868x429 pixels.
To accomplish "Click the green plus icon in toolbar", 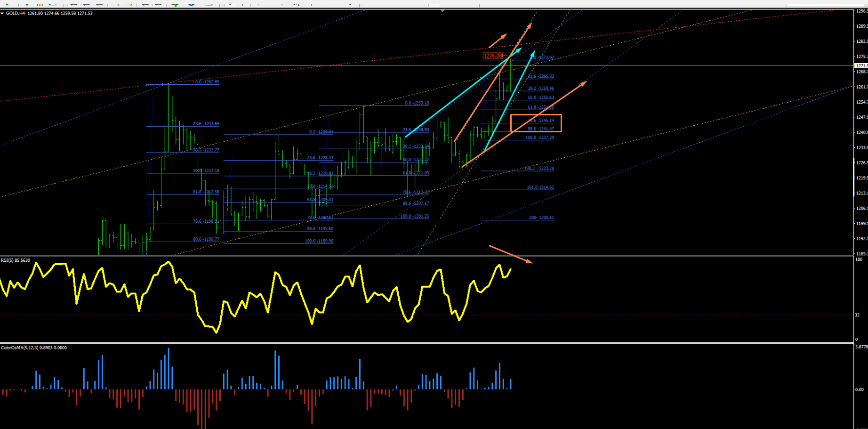I will [x=175, y=4].
